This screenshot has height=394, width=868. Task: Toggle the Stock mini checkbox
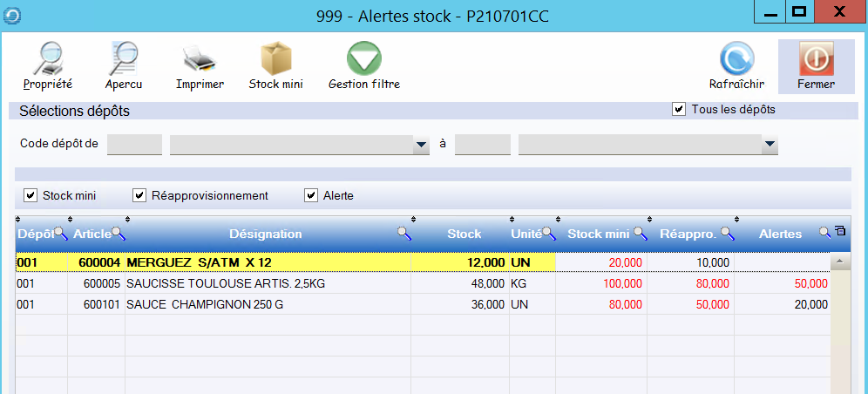click(31, 195)
